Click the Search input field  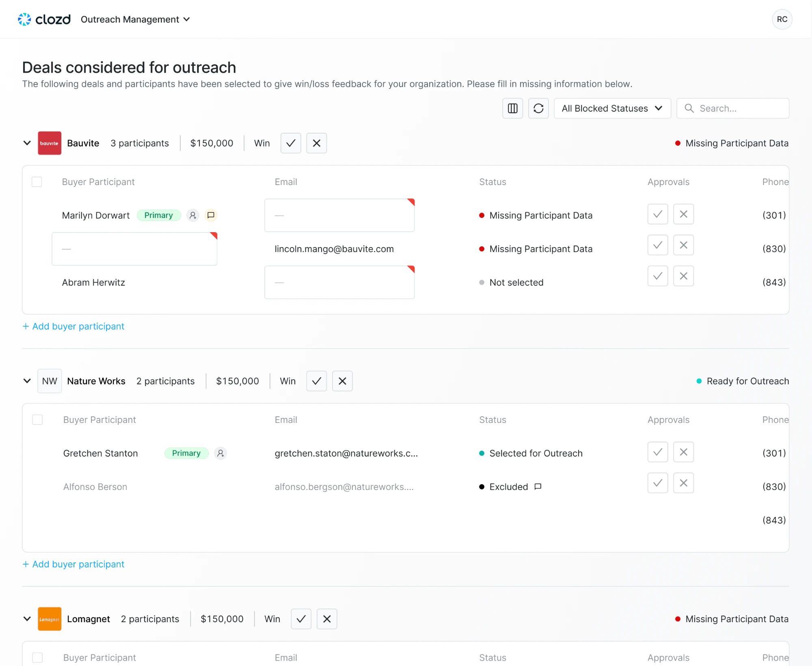click(733, 108)
